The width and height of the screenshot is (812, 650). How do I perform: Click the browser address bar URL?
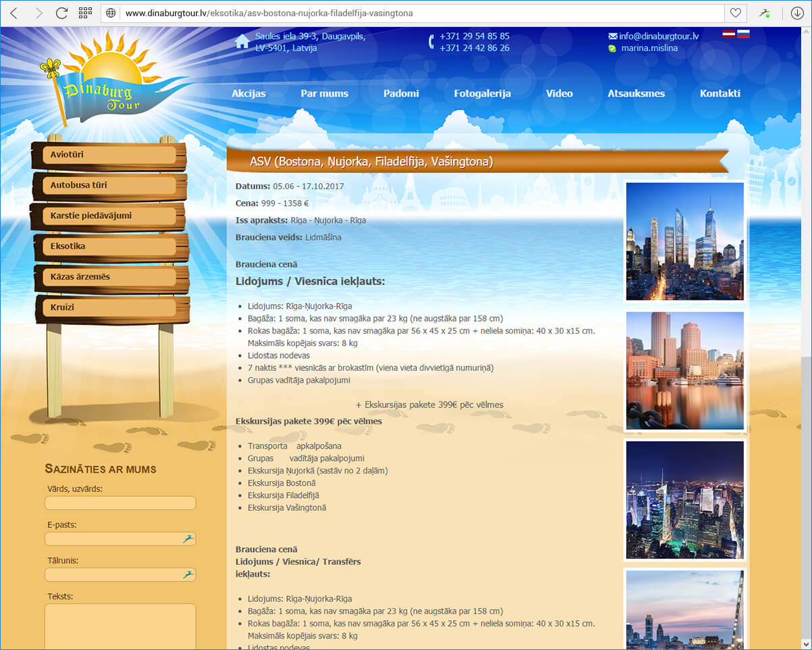[x=269, y=13]
